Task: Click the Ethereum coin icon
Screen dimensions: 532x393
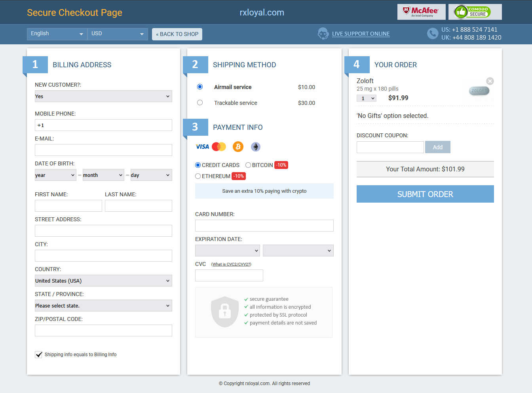Action: click(256, 147)
